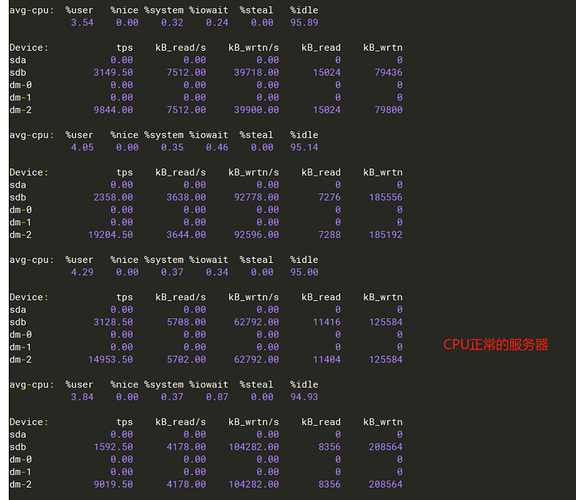The image size is (576, 500).
Task: Click the 104282.00 kB_wrtn/s value for sdb
Action: click(254, 447)
